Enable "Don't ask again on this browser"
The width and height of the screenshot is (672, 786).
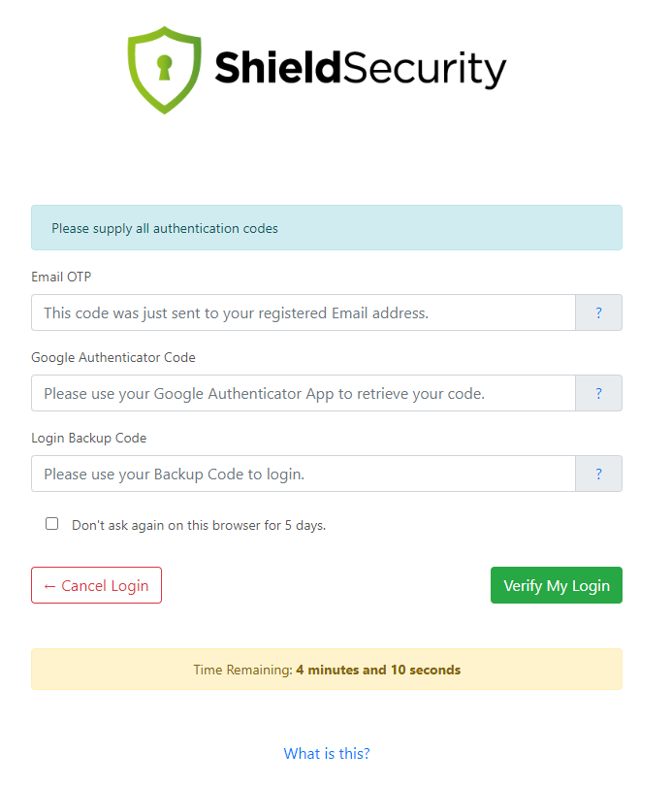51,523
